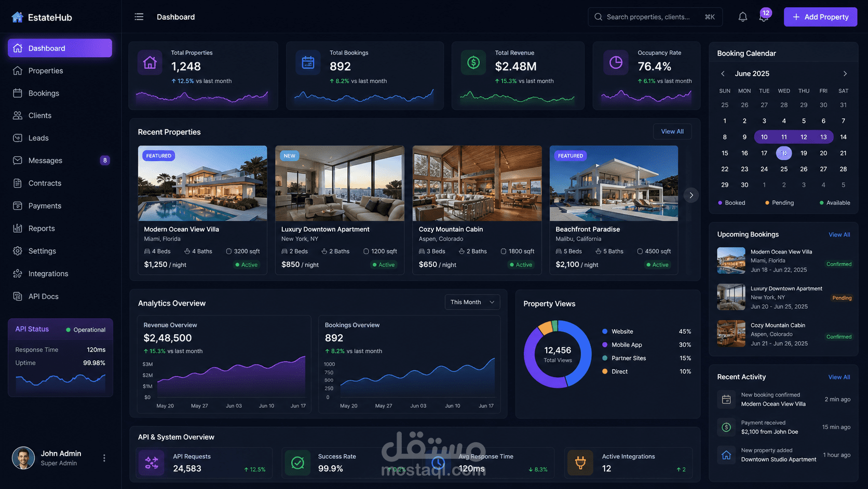
Task: Click the New booking confirmed calendar icon
Action: pos(726,400)
